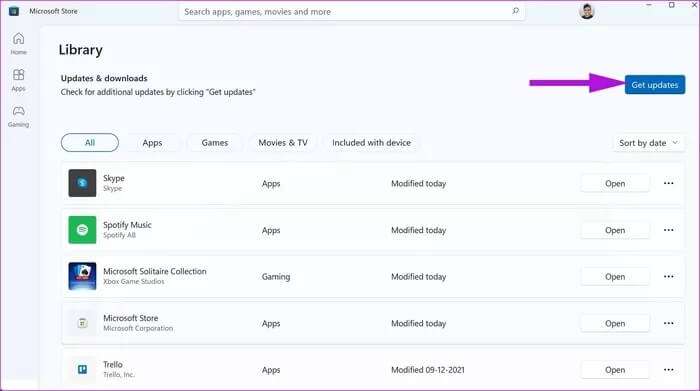Click the Microsoft Store app icon in list
This screenshot has width=700, height=391.
[x=82, y=323]
